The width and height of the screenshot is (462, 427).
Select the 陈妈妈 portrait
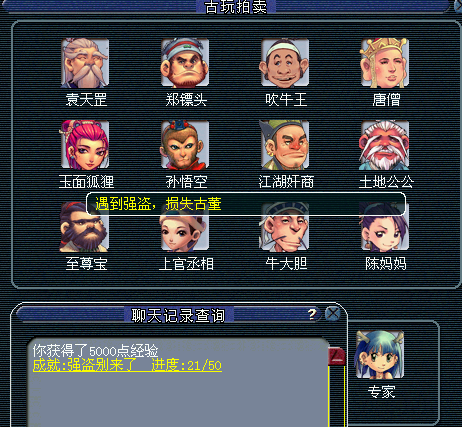(x=385, y=230)
